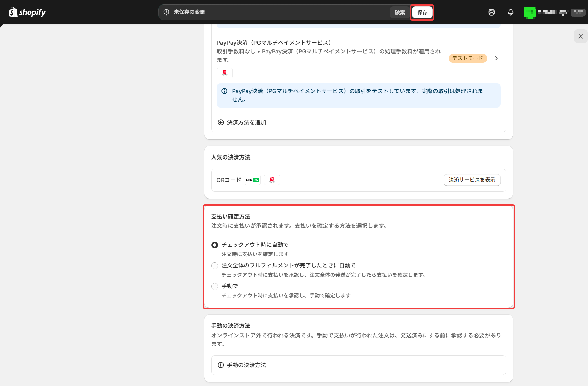
Task: Click 注文時に支払いを確定します description
Action: pos(255,254)
